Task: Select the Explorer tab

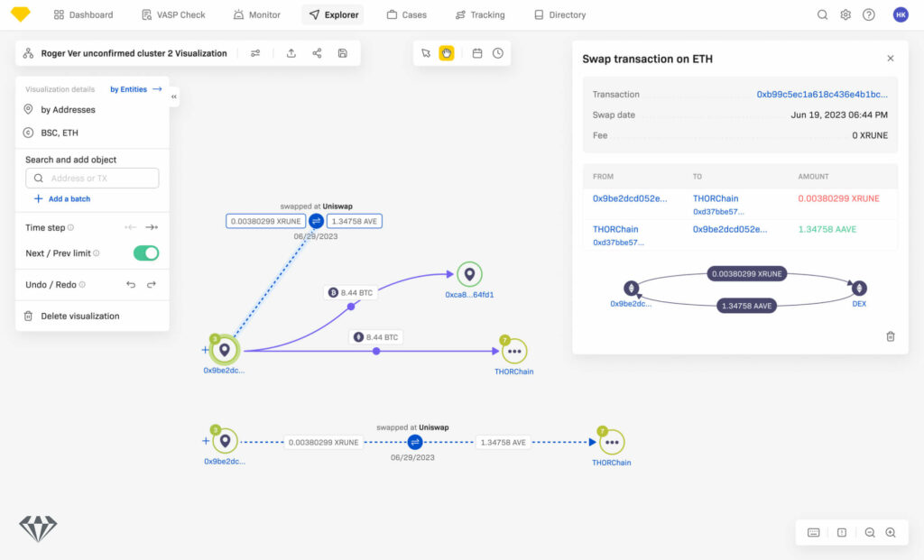Action: (333, 14)
